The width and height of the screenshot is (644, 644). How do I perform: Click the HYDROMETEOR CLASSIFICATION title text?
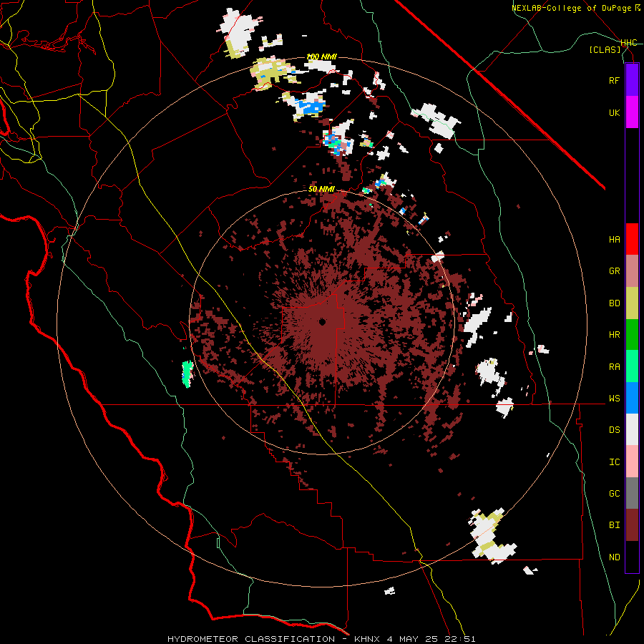coord(251,639)
